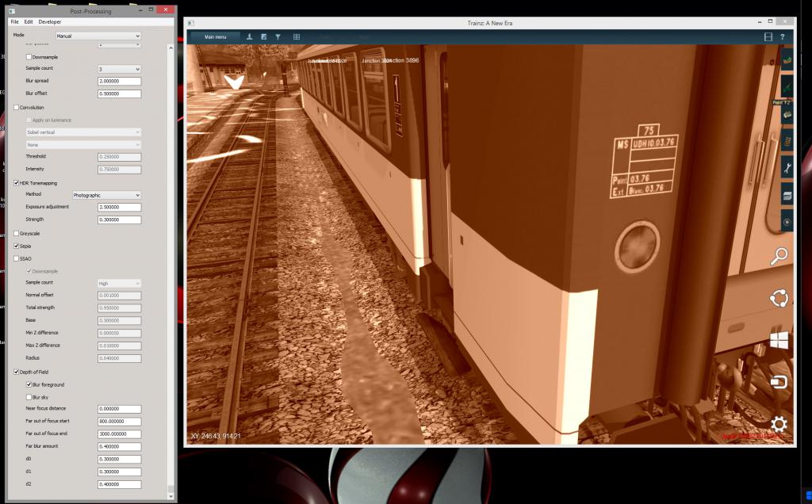Open the Trainz help question mark
812x504 pixels.
pyautogui.click(x=783, y=36)
